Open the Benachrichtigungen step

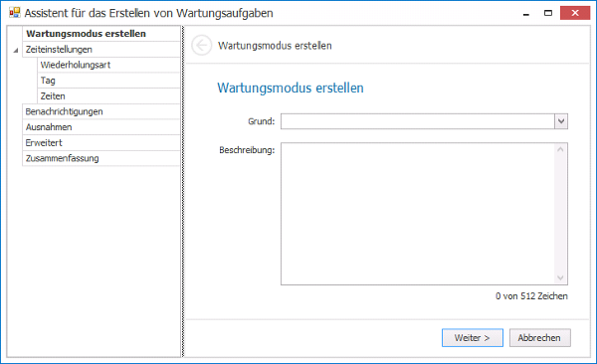[x=101, y=111]
